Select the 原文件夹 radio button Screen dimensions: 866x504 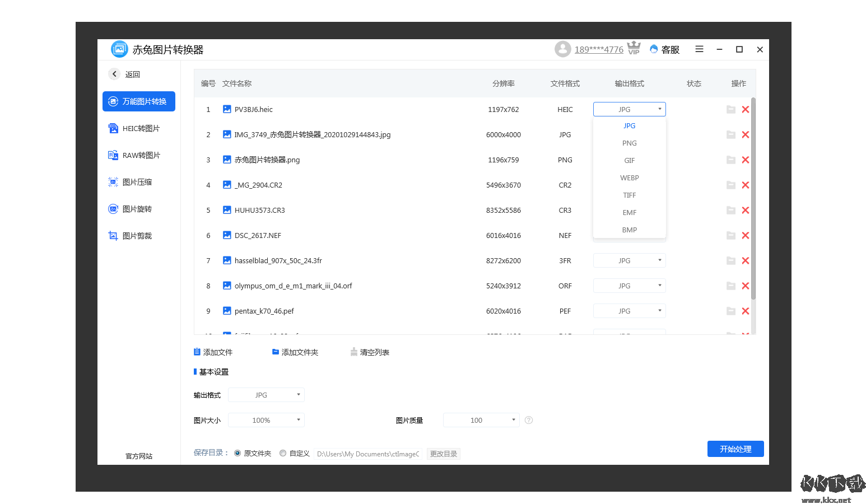[x=238, y=453]
